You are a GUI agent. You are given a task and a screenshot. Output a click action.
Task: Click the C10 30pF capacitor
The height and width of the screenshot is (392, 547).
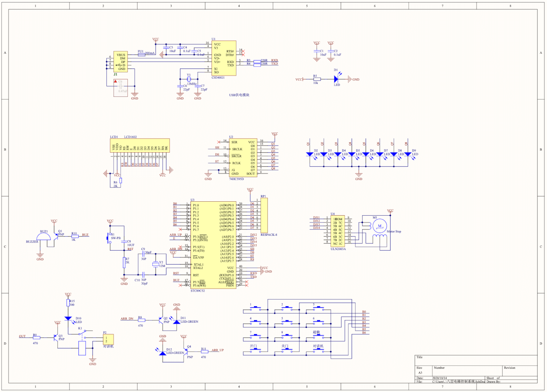click(x=143, y=275)
